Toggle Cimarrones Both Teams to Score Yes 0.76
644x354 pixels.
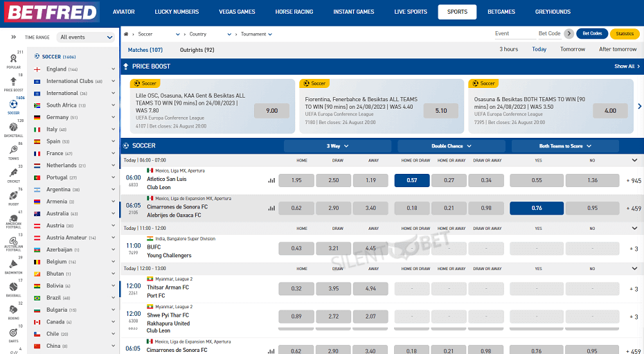click(x=537, y=209)
